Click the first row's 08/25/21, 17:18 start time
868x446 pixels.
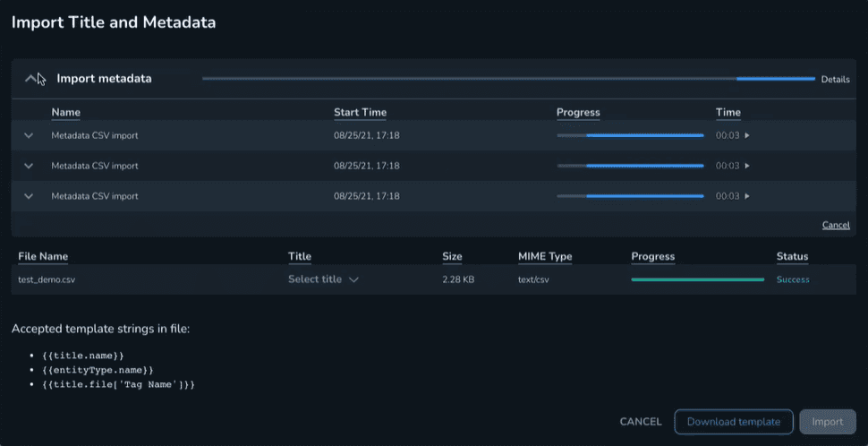pyautogui.click(x=367, y=135)
